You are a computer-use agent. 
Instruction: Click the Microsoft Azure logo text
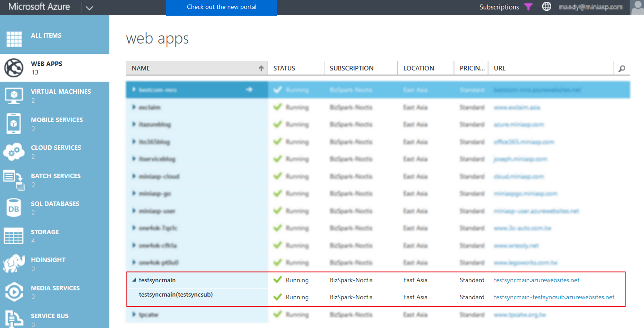(x=39, y=7)
